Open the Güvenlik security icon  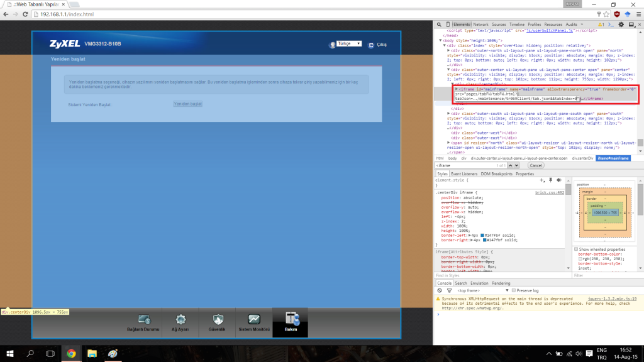[218, 321]
